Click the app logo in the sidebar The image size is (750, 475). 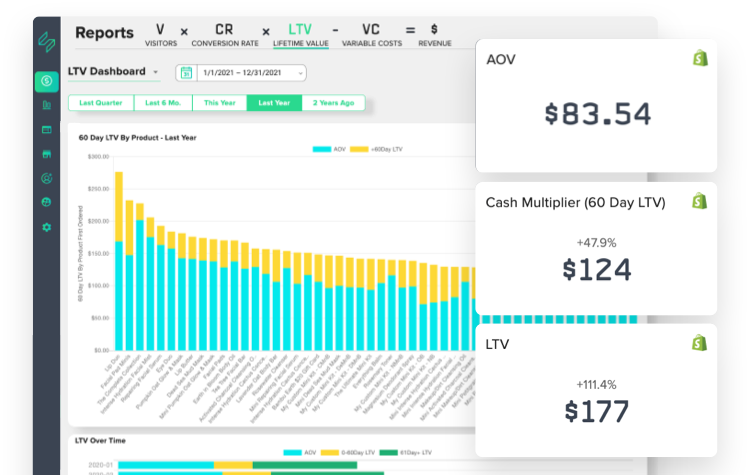[47, 40]
